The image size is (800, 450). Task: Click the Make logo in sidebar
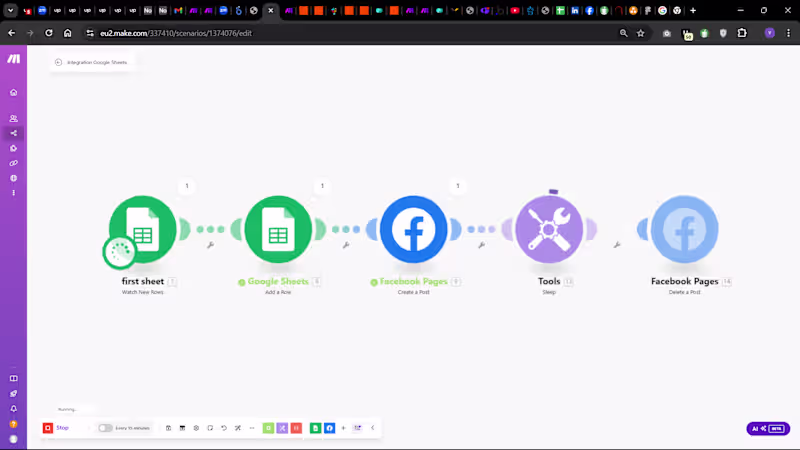(13, 59)
